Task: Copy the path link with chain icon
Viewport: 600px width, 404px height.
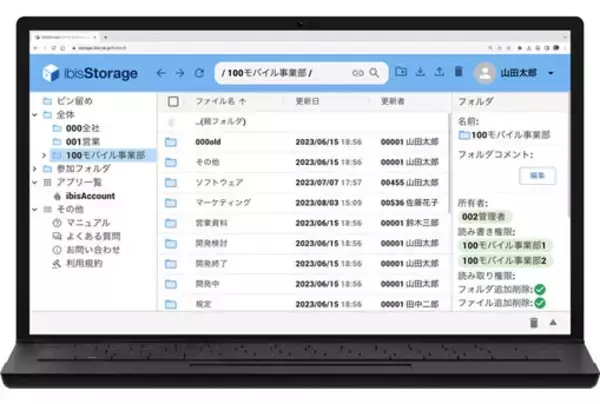Action: click(357, 73)
